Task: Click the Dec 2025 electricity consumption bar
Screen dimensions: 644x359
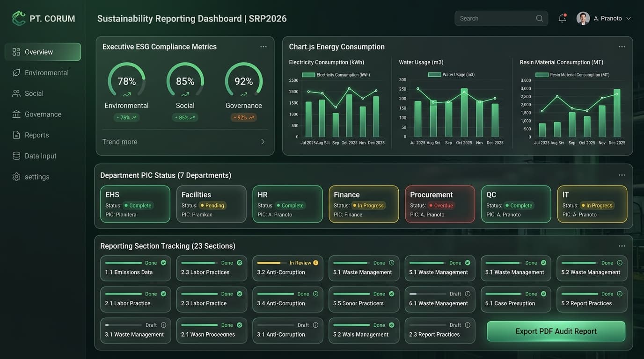Action: pos(376,116)
